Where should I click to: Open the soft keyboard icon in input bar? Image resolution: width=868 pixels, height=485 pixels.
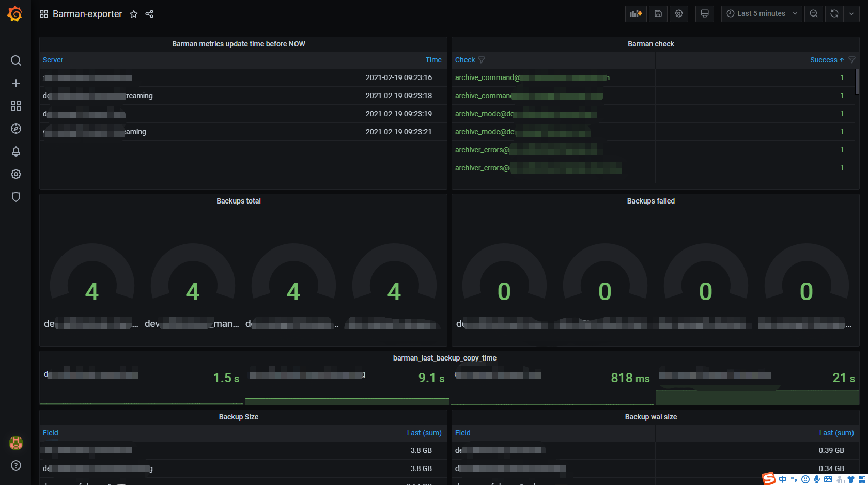click(x=828, y=479)
